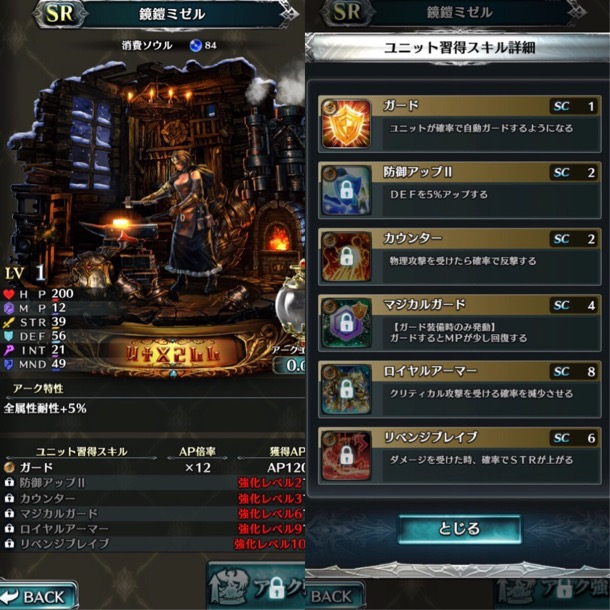Viewport: 610px width, 610px height.
Task: Tap the ガード shield skill icon
Action: click(346, 123)
